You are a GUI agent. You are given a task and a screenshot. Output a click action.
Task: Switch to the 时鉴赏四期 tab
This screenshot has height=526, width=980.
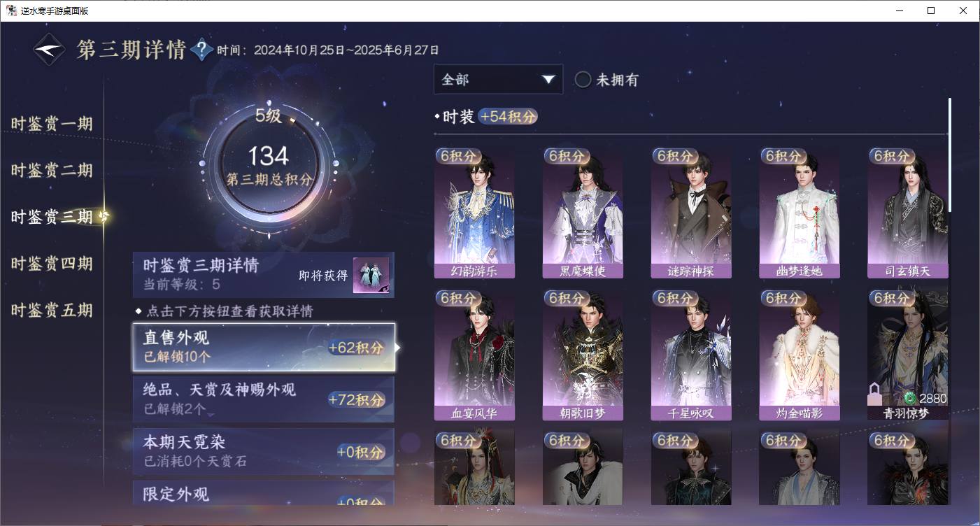point(52,264)
